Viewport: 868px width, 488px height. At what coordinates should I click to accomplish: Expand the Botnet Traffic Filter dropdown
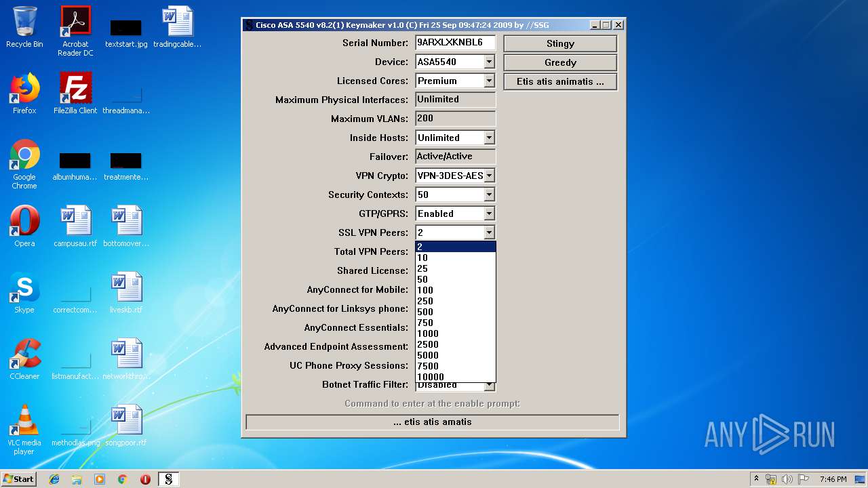(489, 387)
